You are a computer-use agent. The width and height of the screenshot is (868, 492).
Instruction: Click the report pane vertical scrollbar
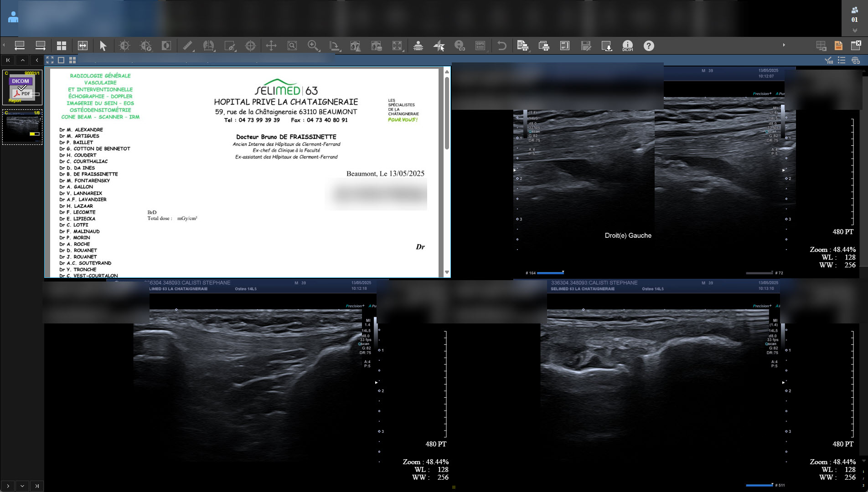pos(447,114)
